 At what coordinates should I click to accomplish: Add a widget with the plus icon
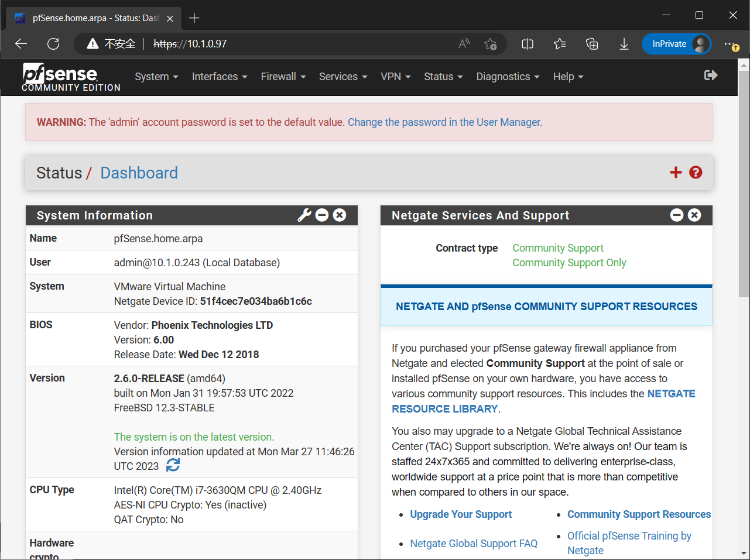tap(676, 172)
